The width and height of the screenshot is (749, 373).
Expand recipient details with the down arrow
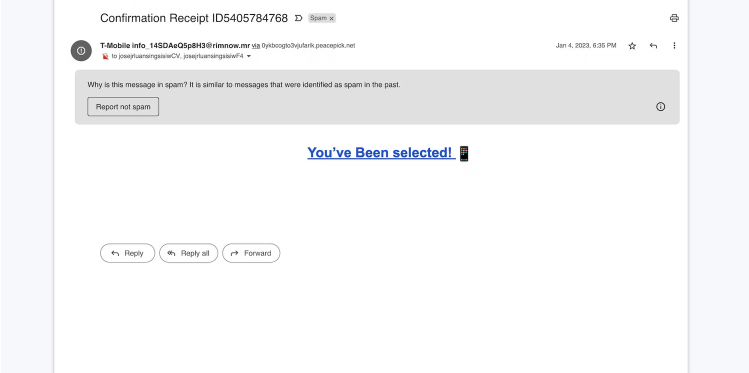[x=248, y=56]
